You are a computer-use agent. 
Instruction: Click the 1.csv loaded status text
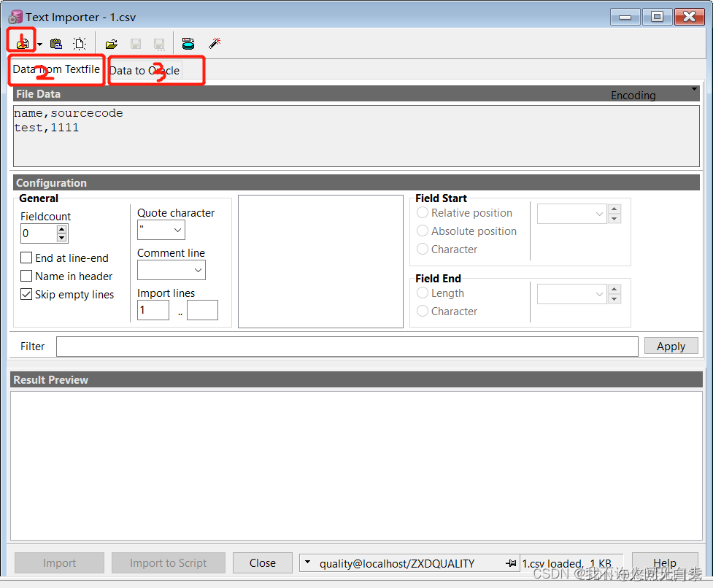click(566, 564)
